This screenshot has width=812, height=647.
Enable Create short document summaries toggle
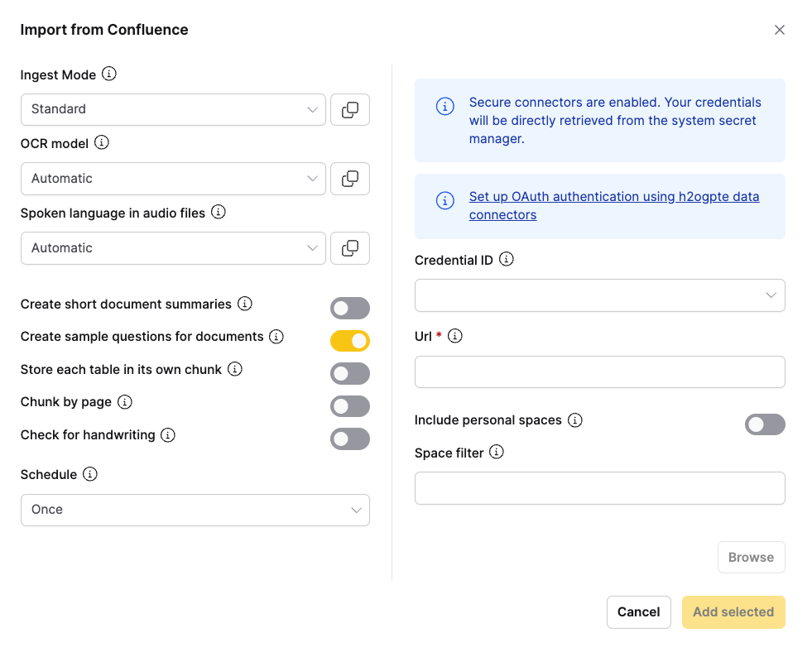pyautogui.click(x=349, y=309)
